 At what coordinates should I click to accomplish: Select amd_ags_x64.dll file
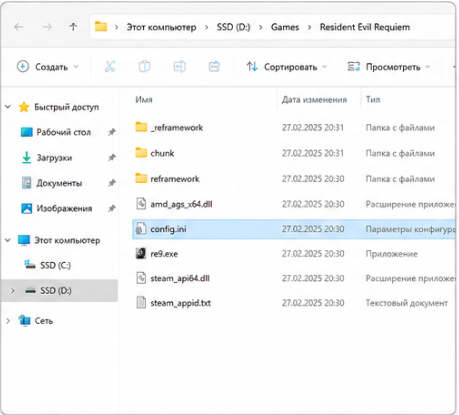[181, 204]
